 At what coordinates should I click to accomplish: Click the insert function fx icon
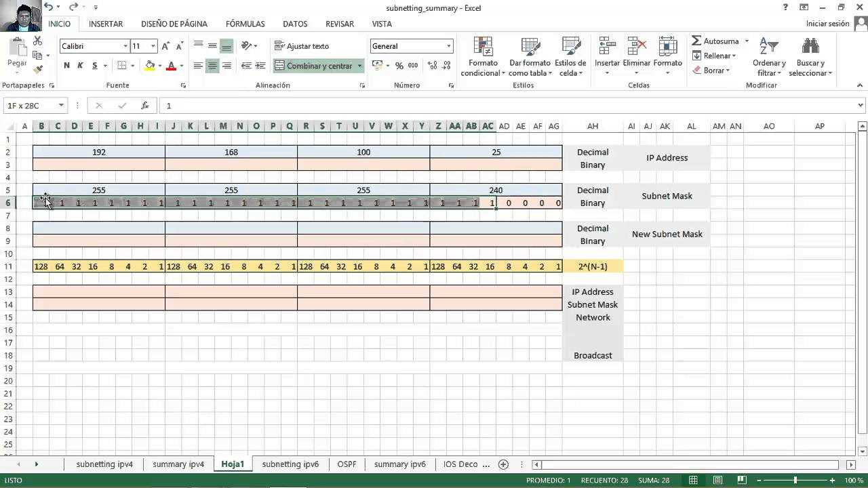[144, 106]
